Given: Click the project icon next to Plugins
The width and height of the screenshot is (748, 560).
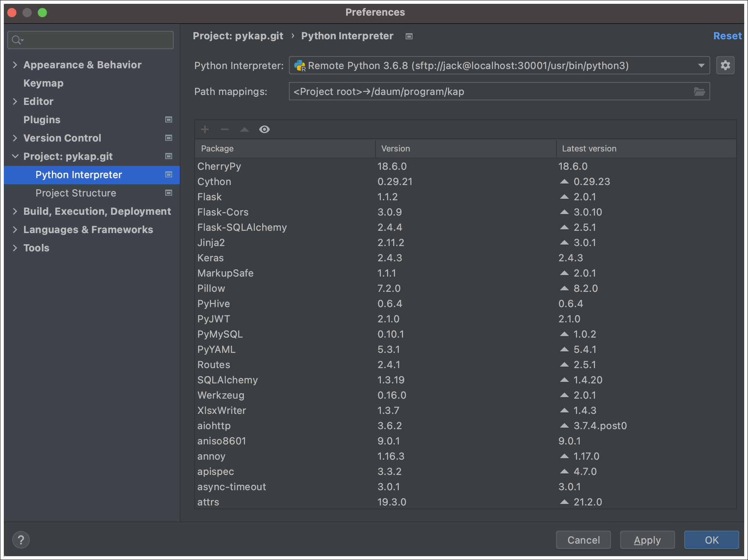Looking at the screenshot, I should (169, 119).
